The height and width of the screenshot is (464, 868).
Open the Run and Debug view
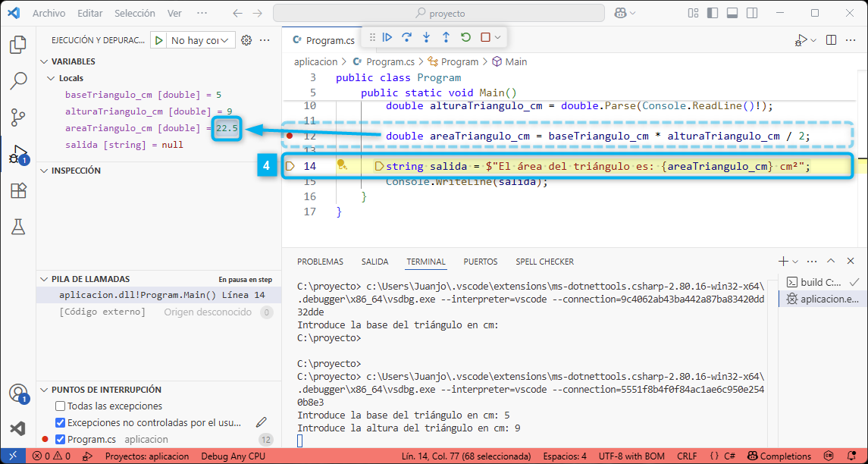point(18,155)
